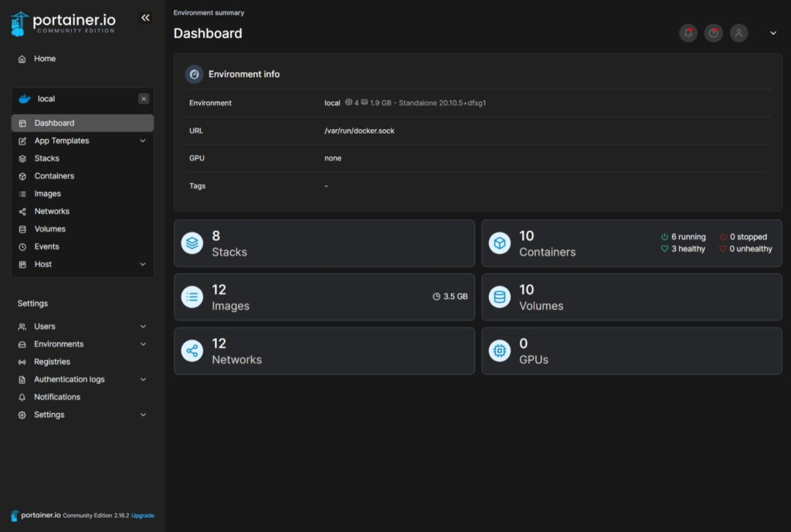This screenshot has height=532, width=791.
Task: Click the user account icon
Action: [x=738, y=33]
